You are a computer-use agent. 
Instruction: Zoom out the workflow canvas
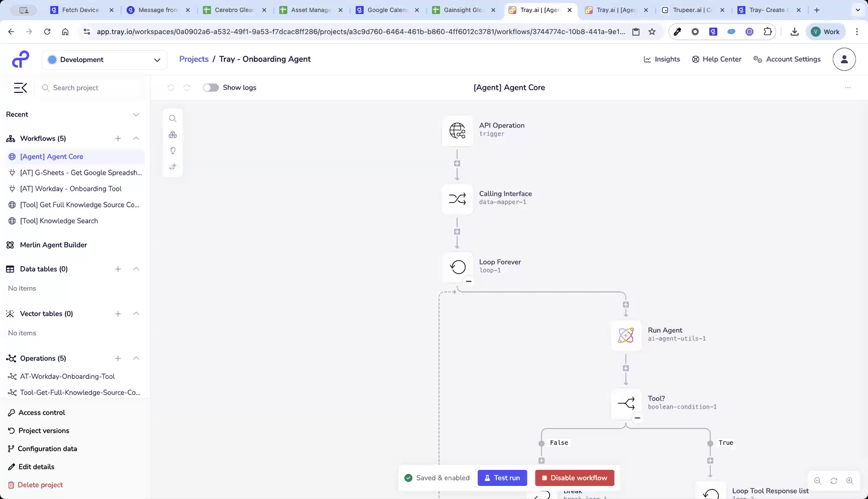(x=818, y=480)
